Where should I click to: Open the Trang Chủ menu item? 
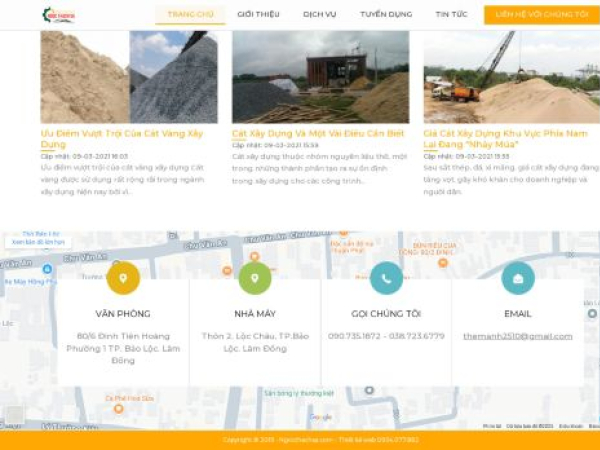(x=190, y=15)
